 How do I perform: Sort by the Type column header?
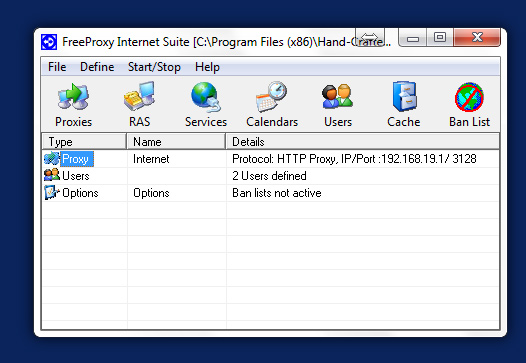pyautogui.click(x=84, y=142)
